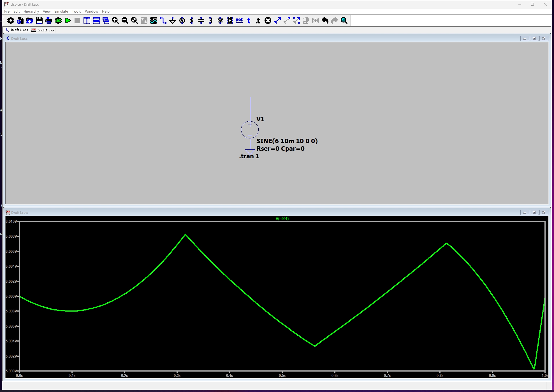The height and width of the screenshot is (392, 554).
Task: Click the V1 component label
Action: [x=260, y=119]
